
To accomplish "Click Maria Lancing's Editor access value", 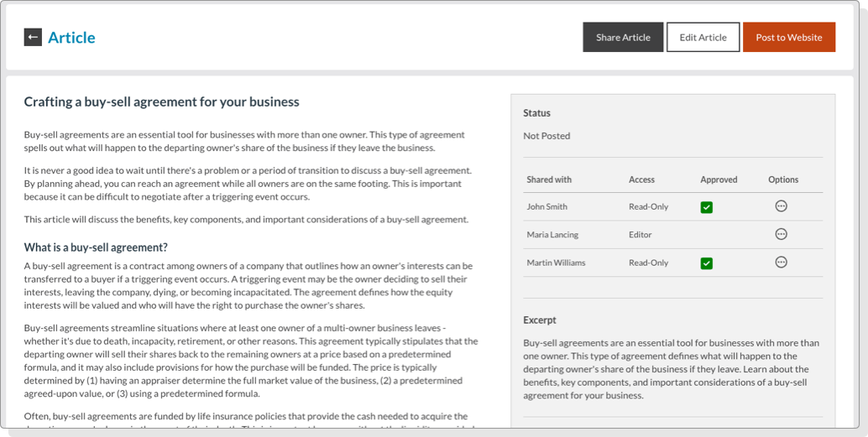I will (x=640, y=235).
